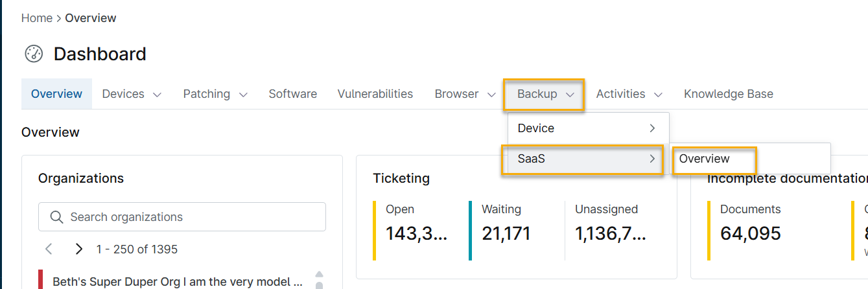Open the Software tab
Viewport: 868px width, 289px height.
292,95
